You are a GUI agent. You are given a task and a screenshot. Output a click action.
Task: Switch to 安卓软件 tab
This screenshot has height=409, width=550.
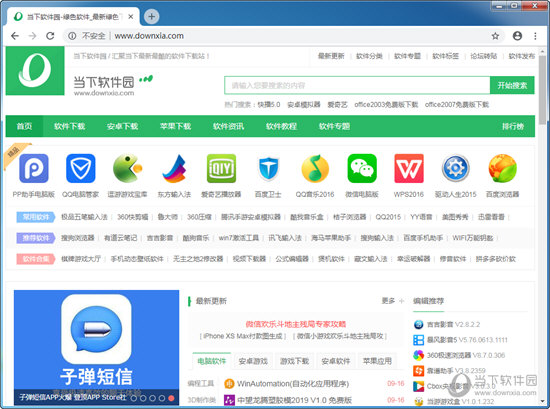click(x=336, y=361)
